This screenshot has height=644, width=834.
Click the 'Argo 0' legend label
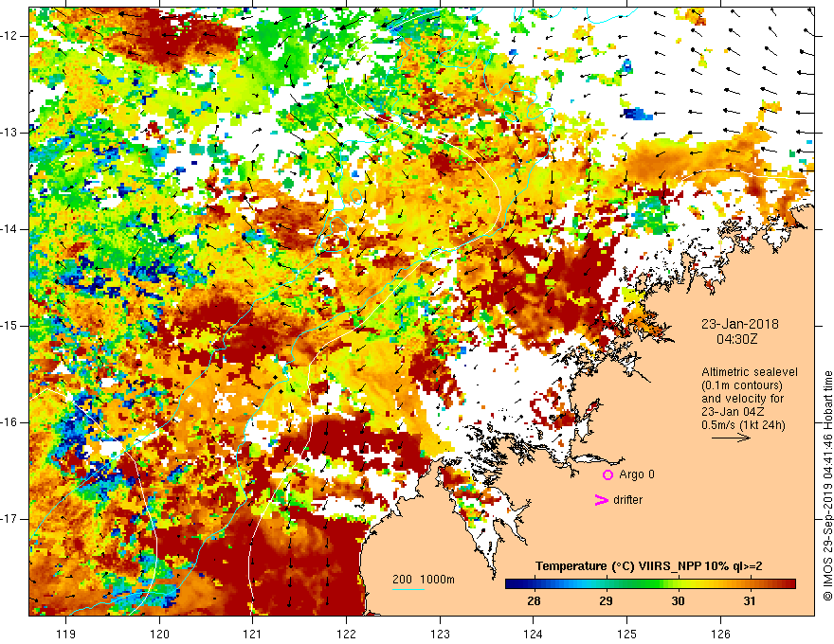[637, 474]
